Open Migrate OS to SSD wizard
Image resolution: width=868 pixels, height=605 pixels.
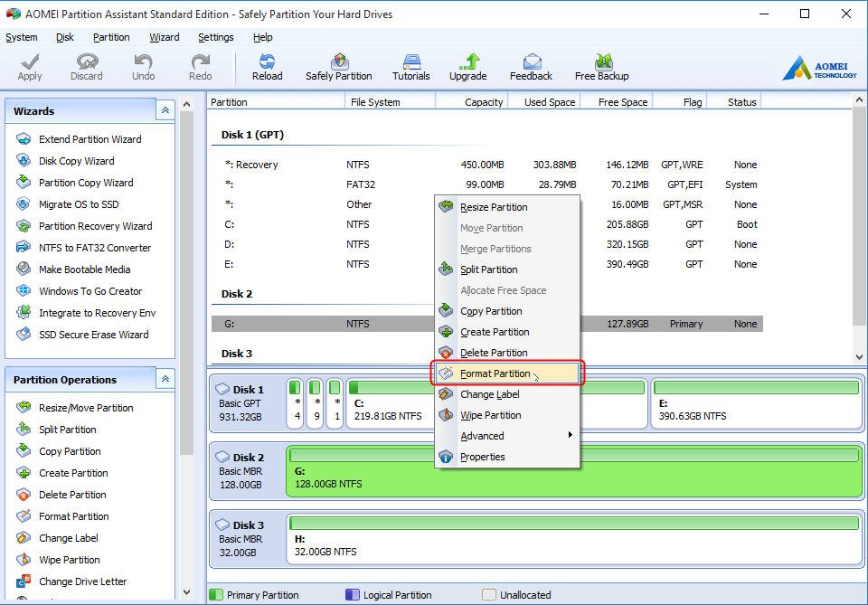tap(78, 204)
